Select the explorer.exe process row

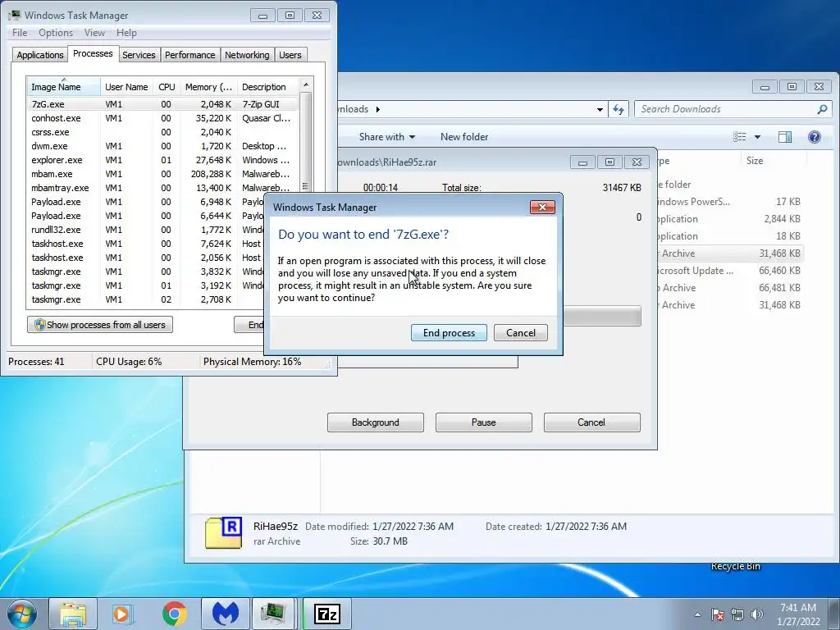click(162, 160)
